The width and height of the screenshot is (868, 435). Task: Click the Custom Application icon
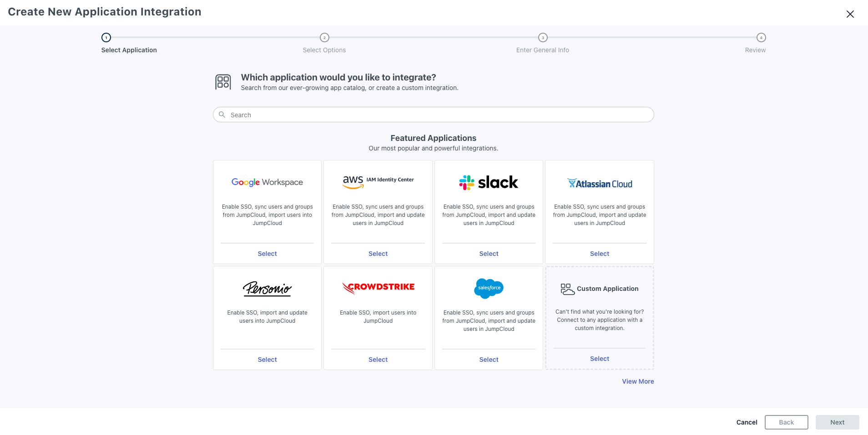tap(567, 289)
